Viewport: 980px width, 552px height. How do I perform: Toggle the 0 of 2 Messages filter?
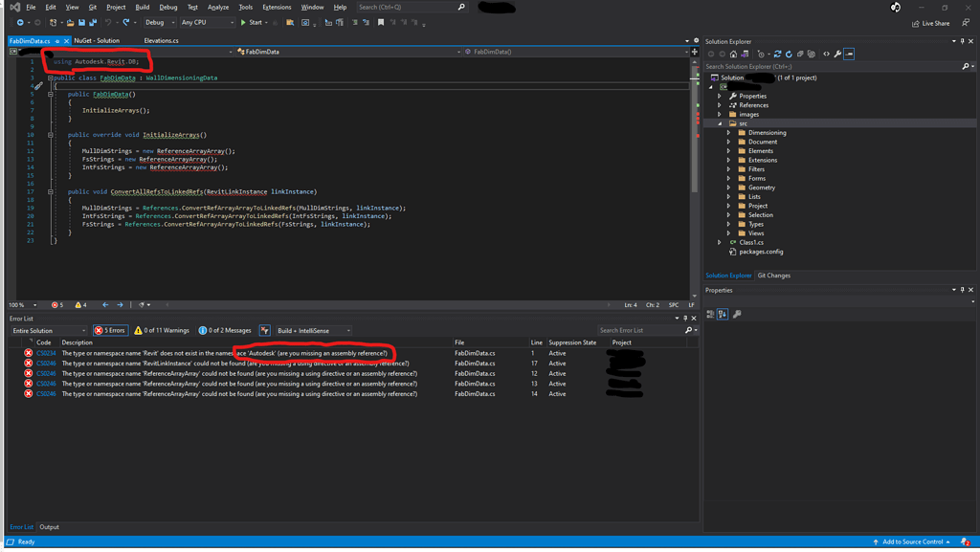tap(224, 331)
